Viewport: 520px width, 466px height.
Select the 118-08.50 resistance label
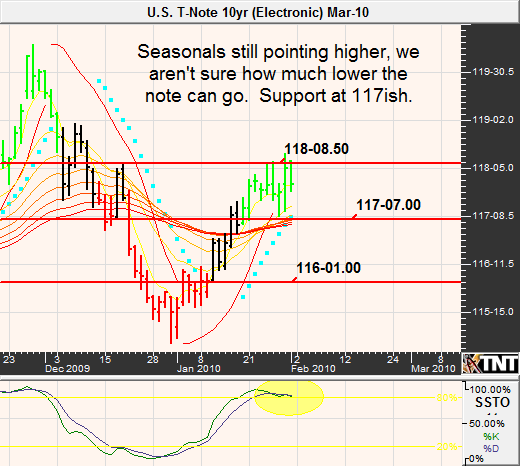tap(316, 149)
